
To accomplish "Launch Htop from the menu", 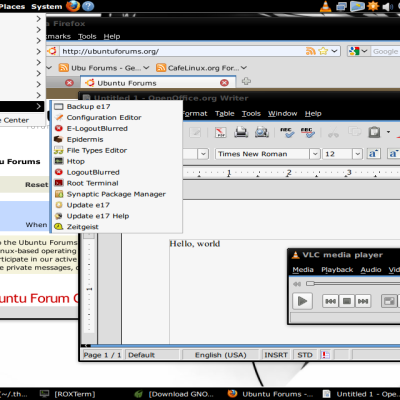I will click(118, 161).
